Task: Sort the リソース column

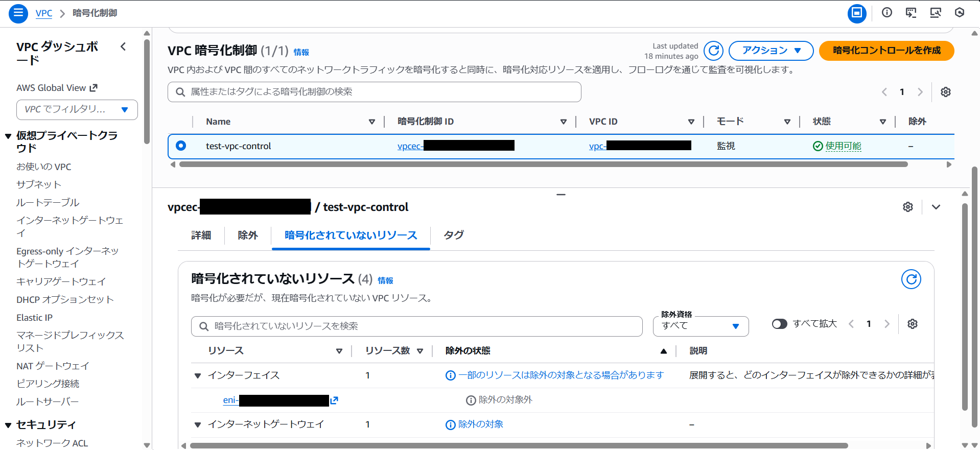Action: click(339, 351)
